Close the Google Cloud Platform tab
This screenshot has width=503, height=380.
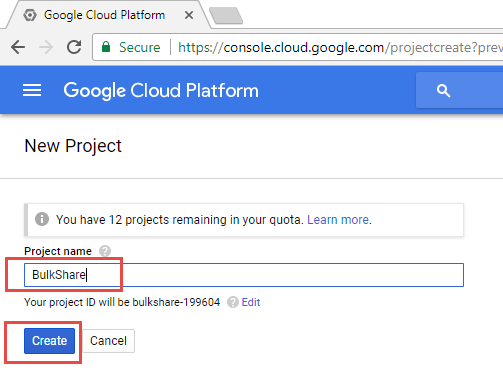pyautogui.click(x=189, y=15)
